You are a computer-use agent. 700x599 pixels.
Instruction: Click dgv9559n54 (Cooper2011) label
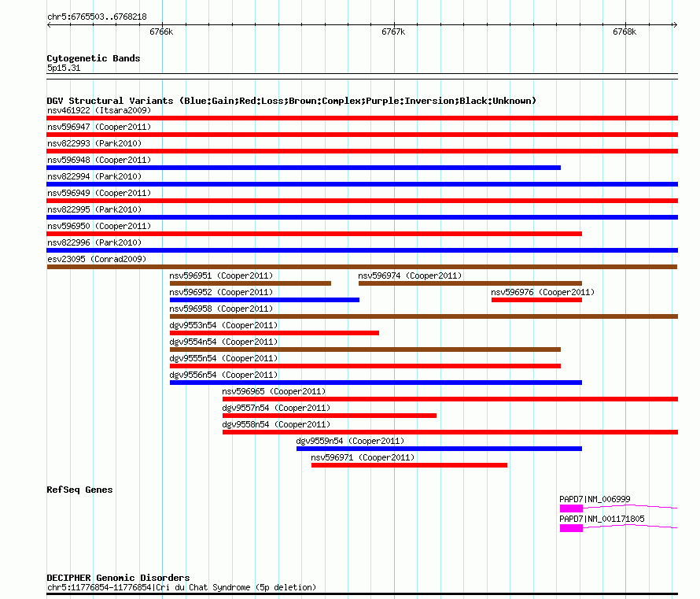pyautogui.click(x=350, y=441)
